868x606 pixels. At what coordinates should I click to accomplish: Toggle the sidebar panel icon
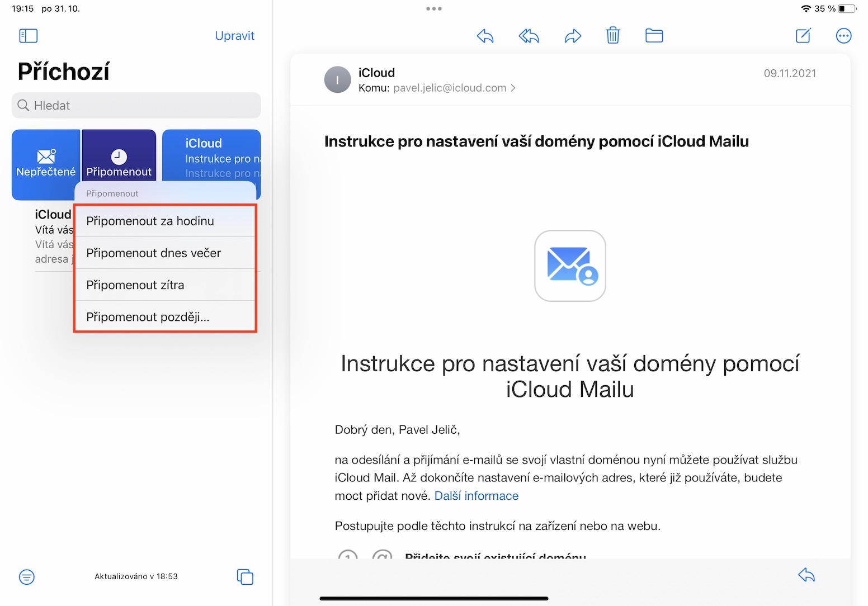(28, 36)
